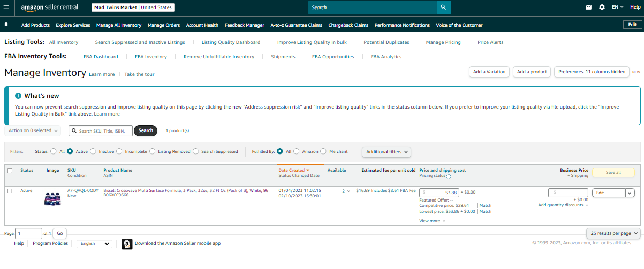Select the Listing Removed radio button

(153, 151)
